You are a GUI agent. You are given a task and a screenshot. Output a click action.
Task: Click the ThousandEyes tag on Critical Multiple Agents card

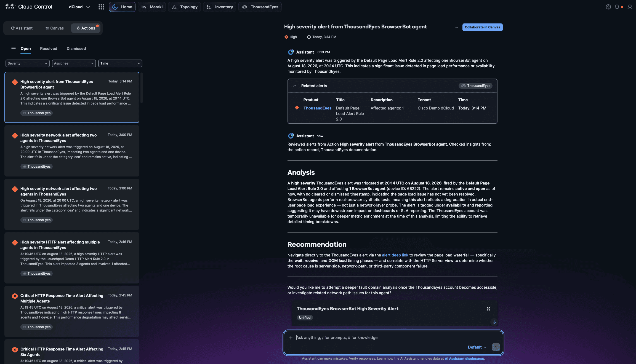tap(36, 327)
